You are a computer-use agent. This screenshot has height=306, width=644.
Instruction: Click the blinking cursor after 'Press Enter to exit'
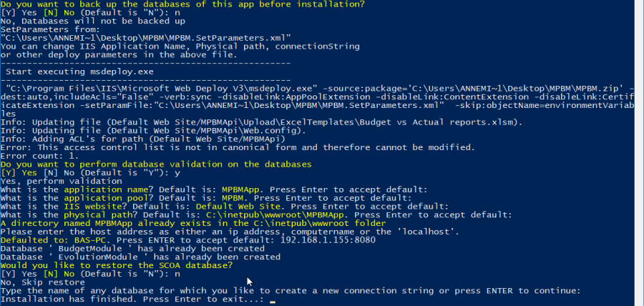point(273,302)
